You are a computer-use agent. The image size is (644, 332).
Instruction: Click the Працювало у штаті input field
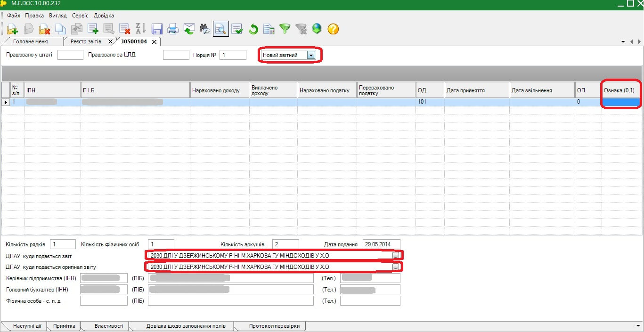coord(70,55)
